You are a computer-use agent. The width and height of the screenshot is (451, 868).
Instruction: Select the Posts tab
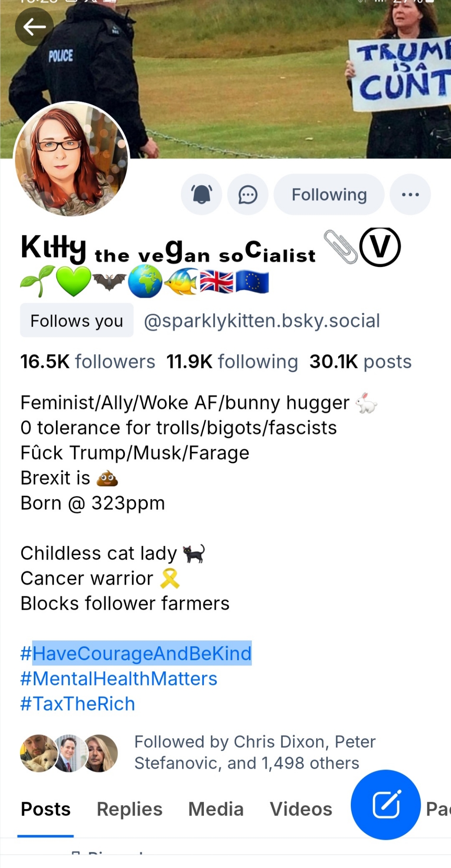(x=46, y=809)
